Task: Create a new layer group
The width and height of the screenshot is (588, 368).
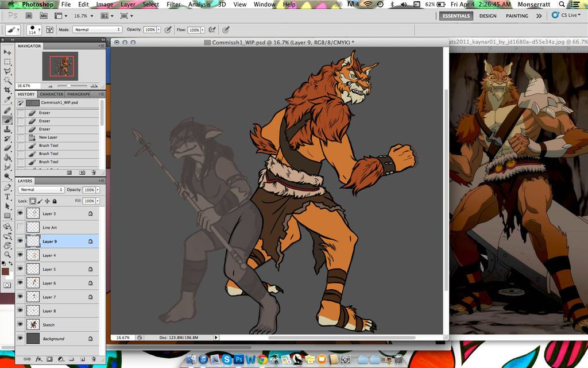Action: coord(71,359)
